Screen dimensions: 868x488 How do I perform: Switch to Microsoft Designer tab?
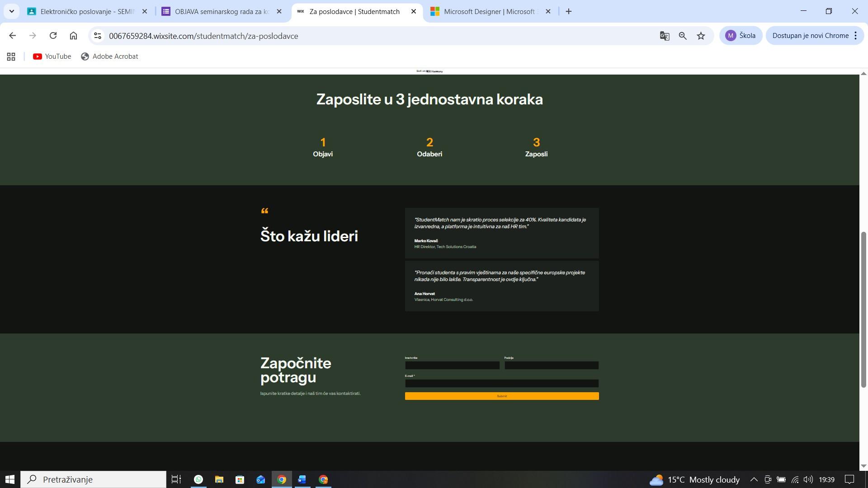tap(489, 11)
